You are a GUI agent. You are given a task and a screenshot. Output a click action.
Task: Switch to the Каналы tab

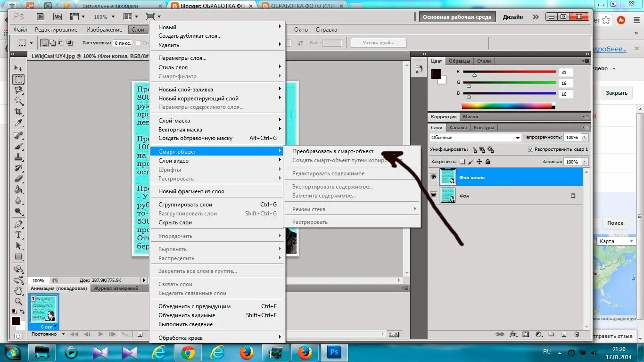pos(458,127)
